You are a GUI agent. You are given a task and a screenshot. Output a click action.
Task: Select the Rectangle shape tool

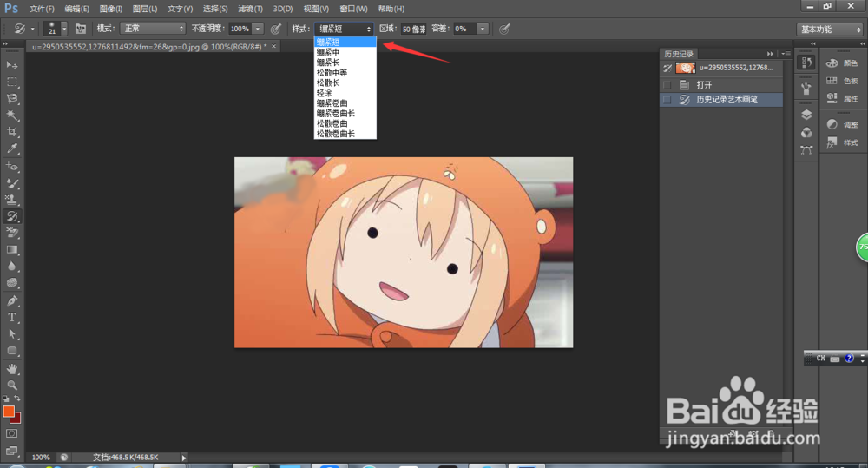pyautogui.click(x=11, y=351)
